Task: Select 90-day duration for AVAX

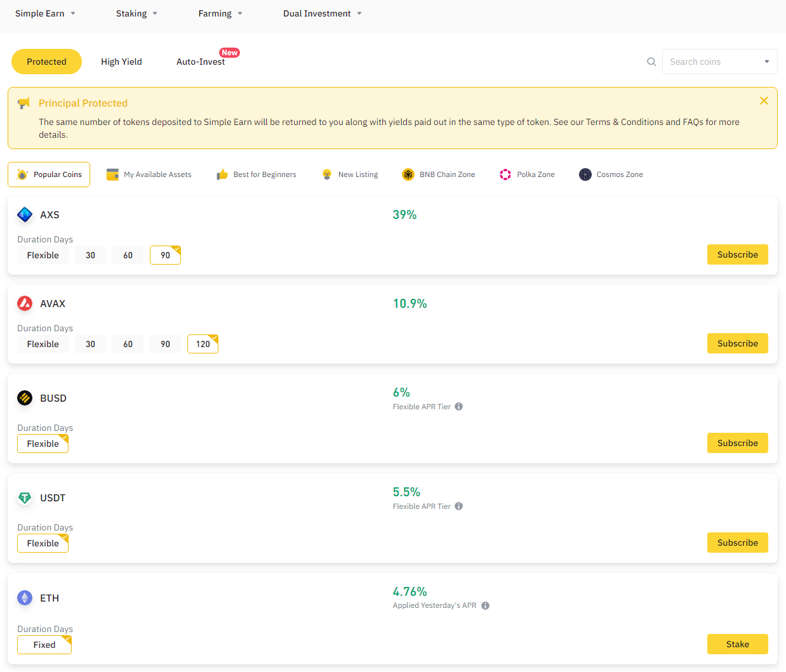Action: (x=165, y=344)
